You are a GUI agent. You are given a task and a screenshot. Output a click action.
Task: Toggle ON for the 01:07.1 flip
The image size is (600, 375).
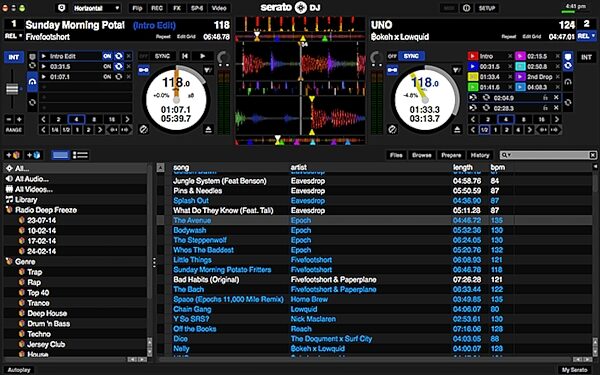pos(107,77)
